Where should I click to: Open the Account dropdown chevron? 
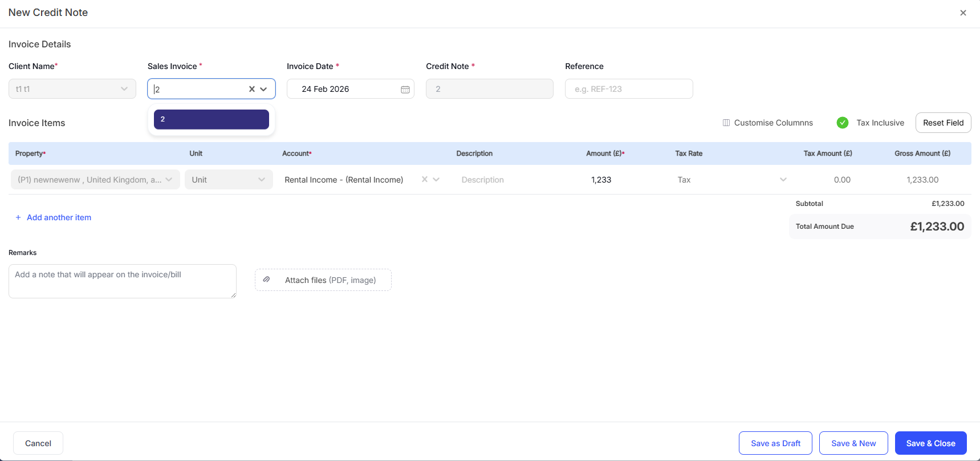[436, 179]
